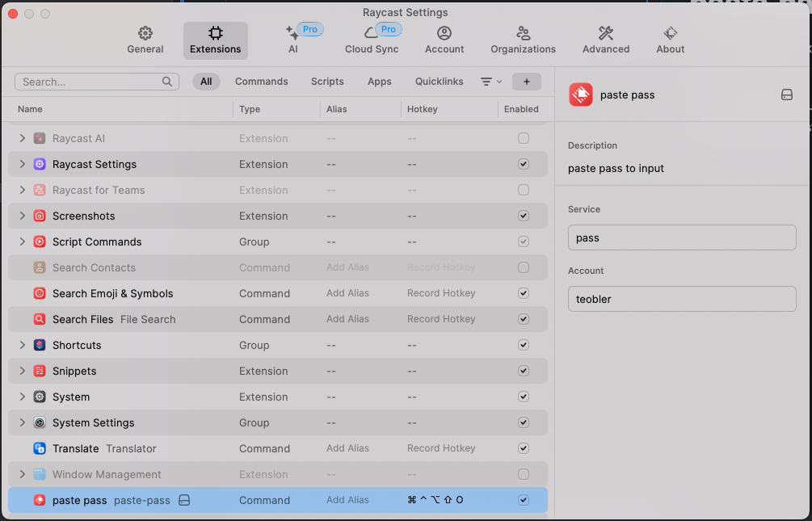Expand the Shortcuts group

(x=23, y=345)
